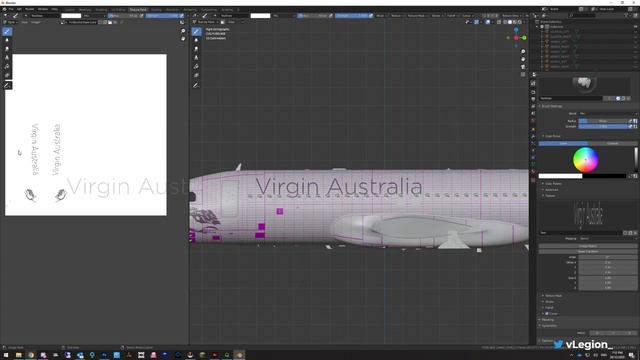Open the Render menu
The height and width of the screenshot is (360, 640).
29,9
